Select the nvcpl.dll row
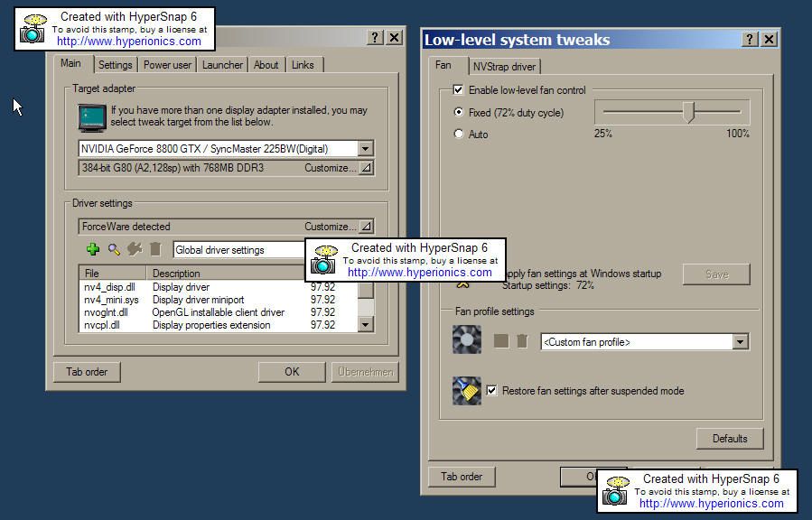This screenshot has width=812, height=520. point(218,325)
